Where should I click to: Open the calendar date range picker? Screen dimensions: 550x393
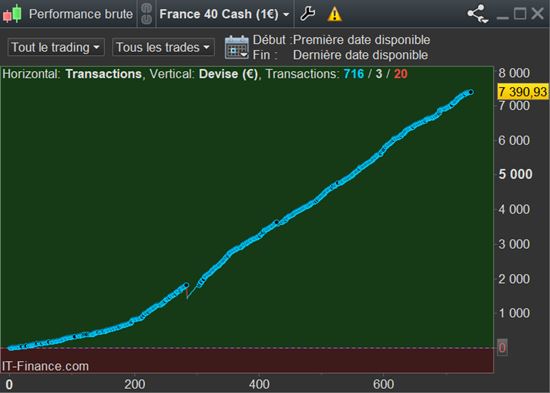tap(236, 47)
